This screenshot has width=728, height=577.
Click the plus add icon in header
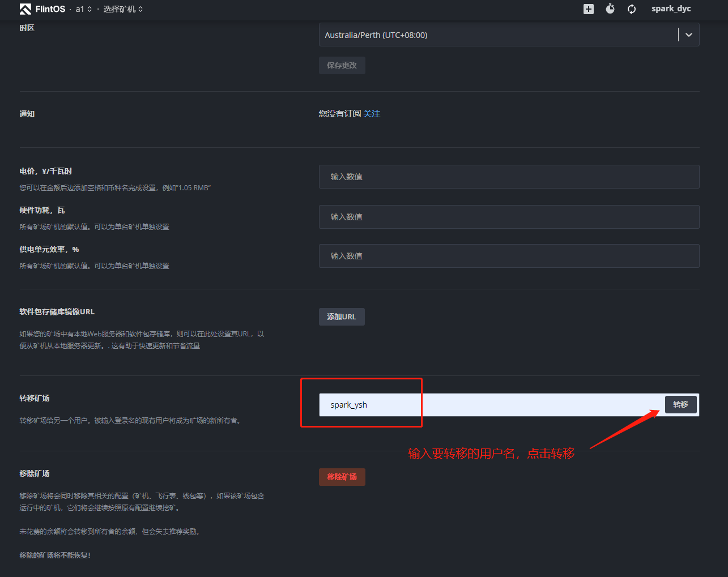(589, 9)
